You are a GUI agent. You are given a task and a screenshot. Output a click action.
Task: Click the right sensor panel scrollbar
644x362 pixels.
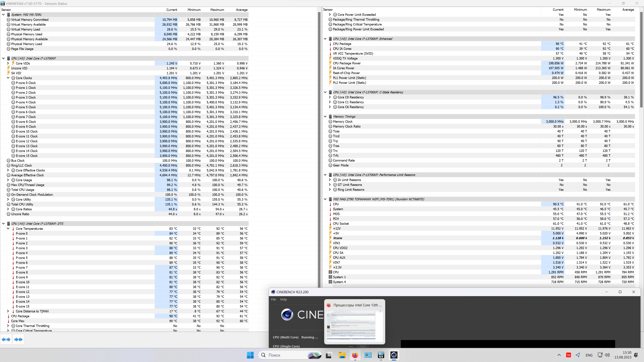click(x=641, y=60)
